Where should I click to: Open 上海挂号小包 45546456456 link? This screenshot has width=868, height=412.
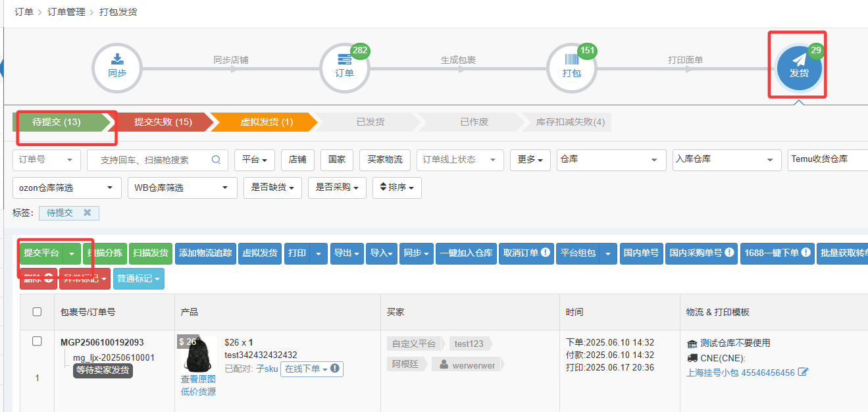click(x=740, y=373)
